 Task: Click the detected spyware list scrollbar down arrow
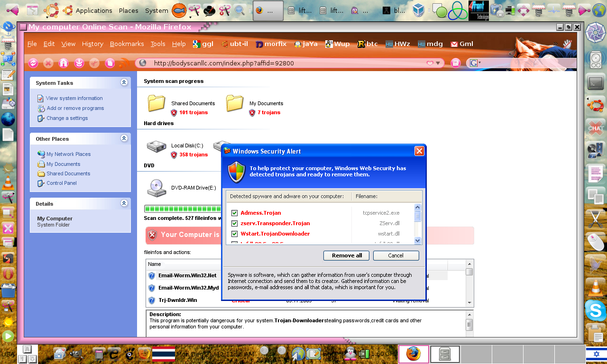[418, 240]
